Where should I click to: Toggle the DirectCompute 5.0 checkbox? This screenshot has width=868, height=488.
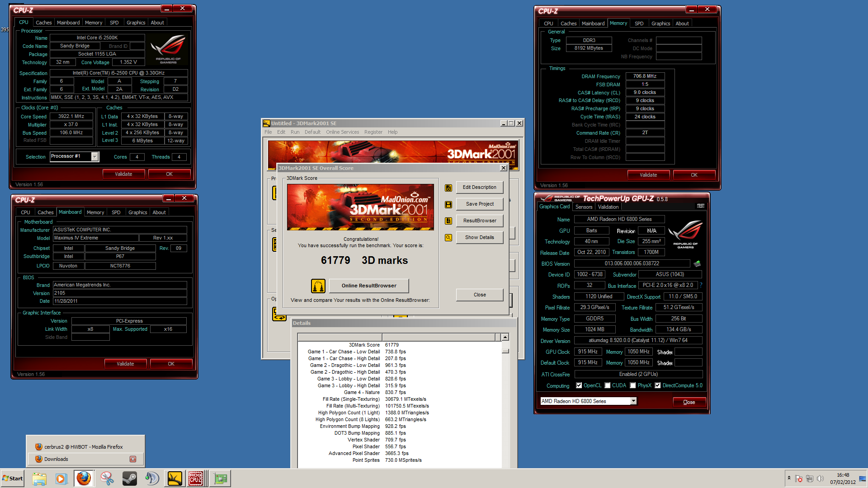click(x=658, y=385)
